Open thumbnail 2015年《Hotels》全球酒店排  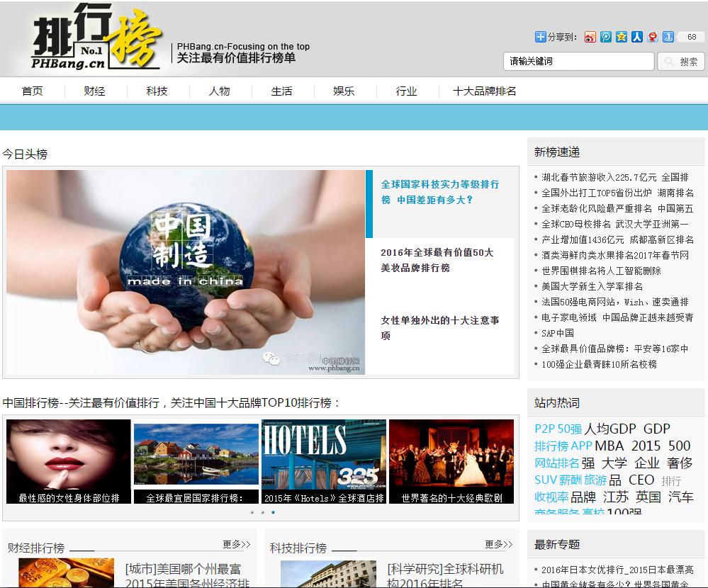pyautogui.click(x=324, y=462)
